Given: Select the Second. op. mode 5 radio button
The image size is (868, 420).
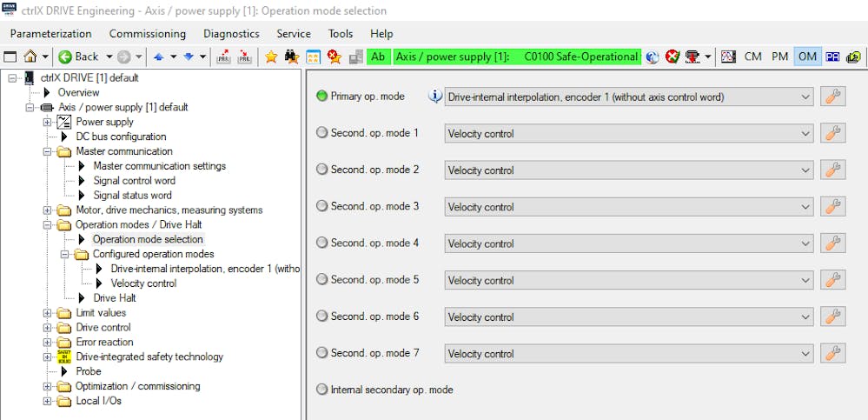Looking at the screenshot, I should pos(322,280).
